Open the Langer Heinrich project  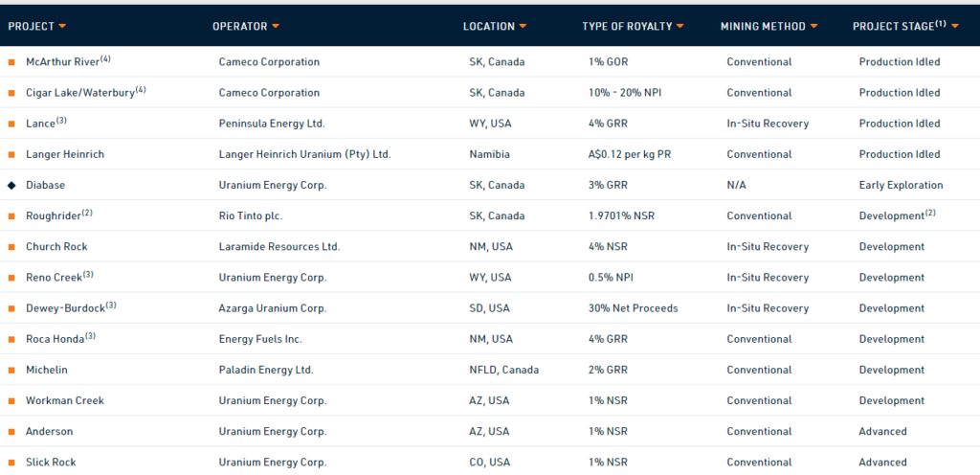pos(65,154)
